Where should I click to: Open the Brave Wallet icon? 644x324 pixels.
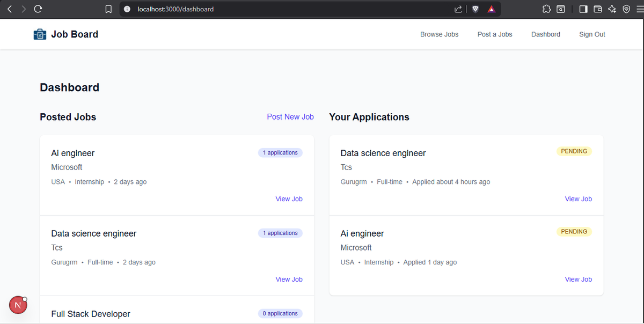tap(597, 9)
